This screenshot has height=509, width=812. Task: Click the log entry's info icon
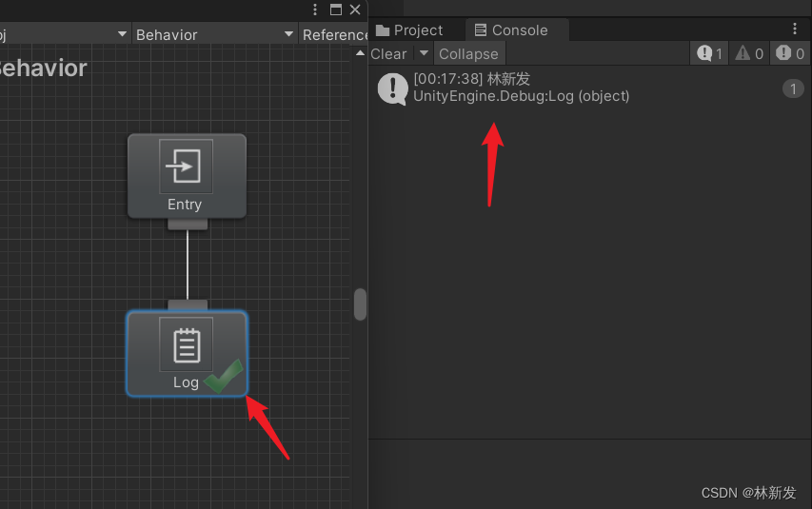click(x=392, y=89)
